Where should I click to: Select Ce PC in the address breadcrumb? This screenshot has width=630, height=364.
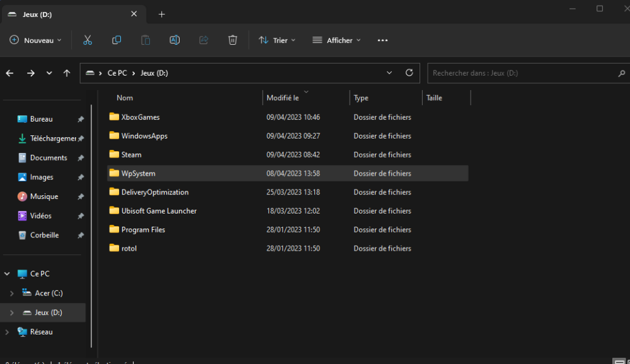point(117,73)
